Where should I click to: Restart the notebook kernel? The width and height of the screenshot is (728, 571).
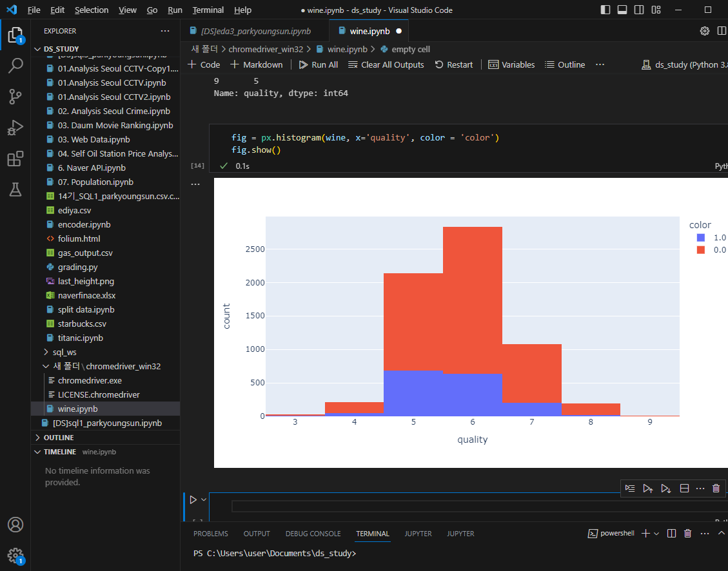pos(453,64)
